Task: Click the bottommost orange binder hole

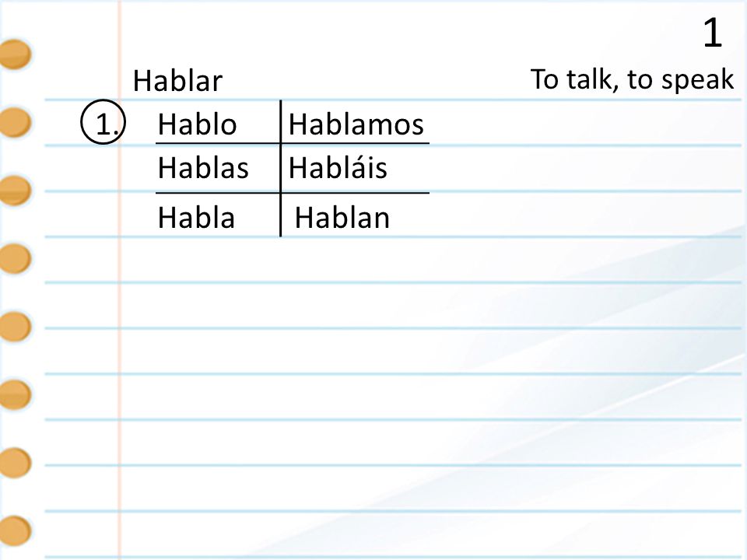Action: (15, 530)
